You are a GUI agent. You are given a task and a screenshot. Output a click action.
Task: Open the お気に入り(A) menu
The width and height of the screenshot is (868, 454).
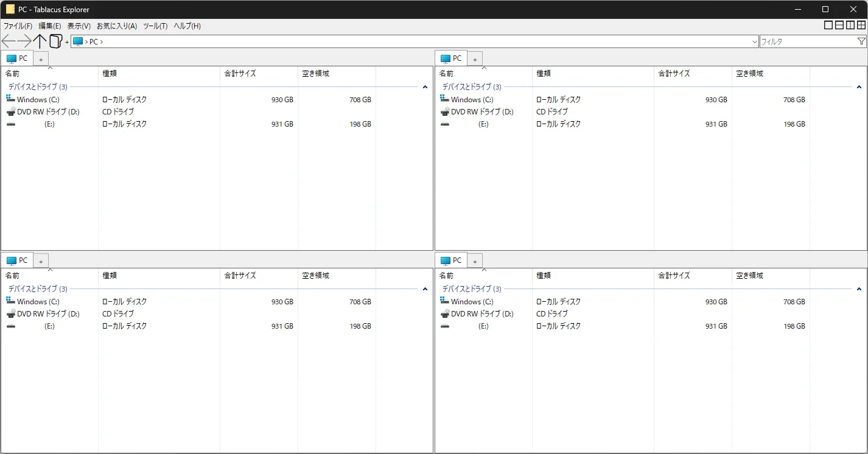[117, 26]
